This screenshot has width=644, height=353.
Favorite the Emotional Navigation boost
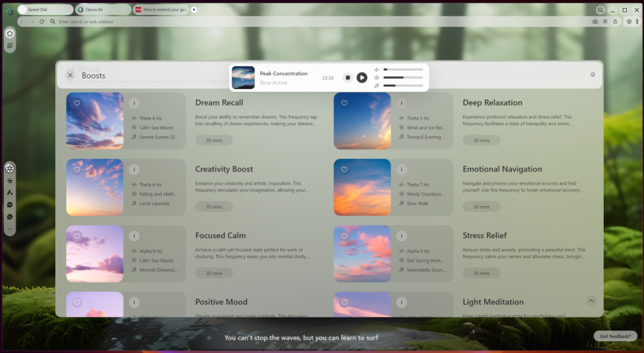click(x=344, y=170)
